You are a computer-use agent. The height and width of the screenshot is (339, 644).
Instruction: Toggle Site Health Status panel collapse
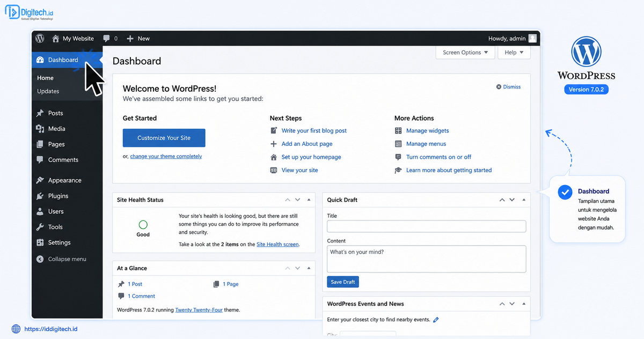pos(309,200)
